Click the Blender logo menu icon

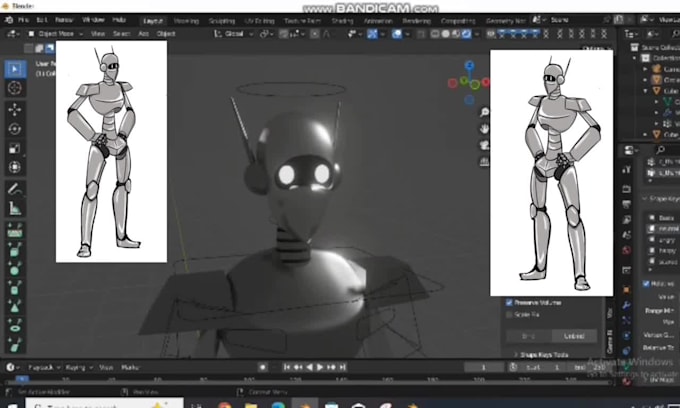[9, 20]
